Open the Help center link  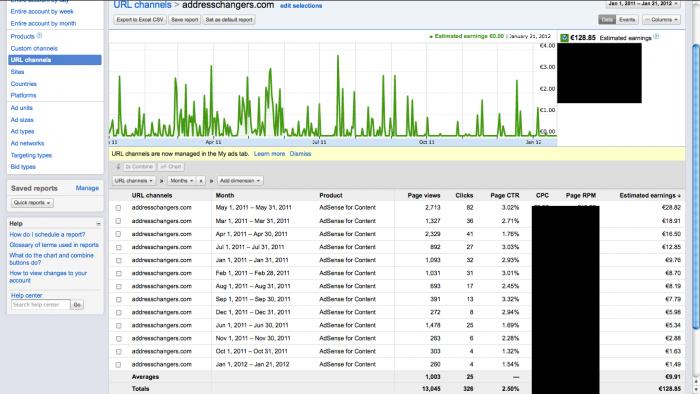click(x=26, y=296)
